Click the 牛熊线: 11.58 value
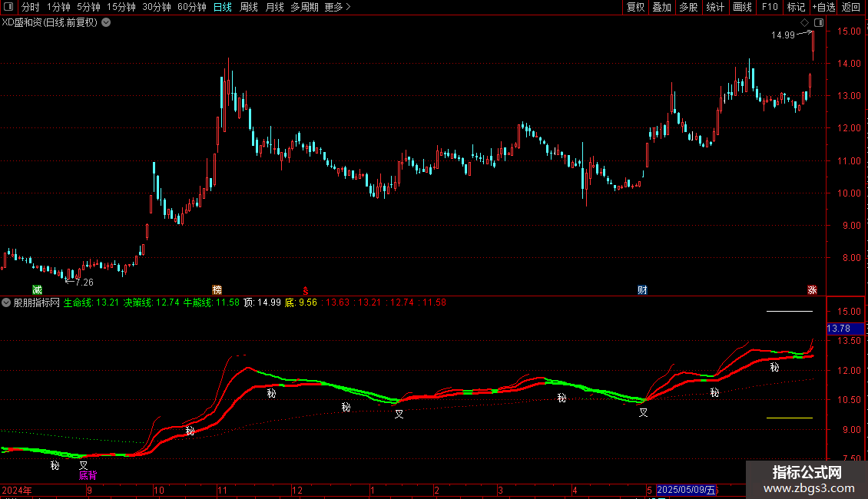This screenshot has width=868, height=499. click(x=211, y=302)
